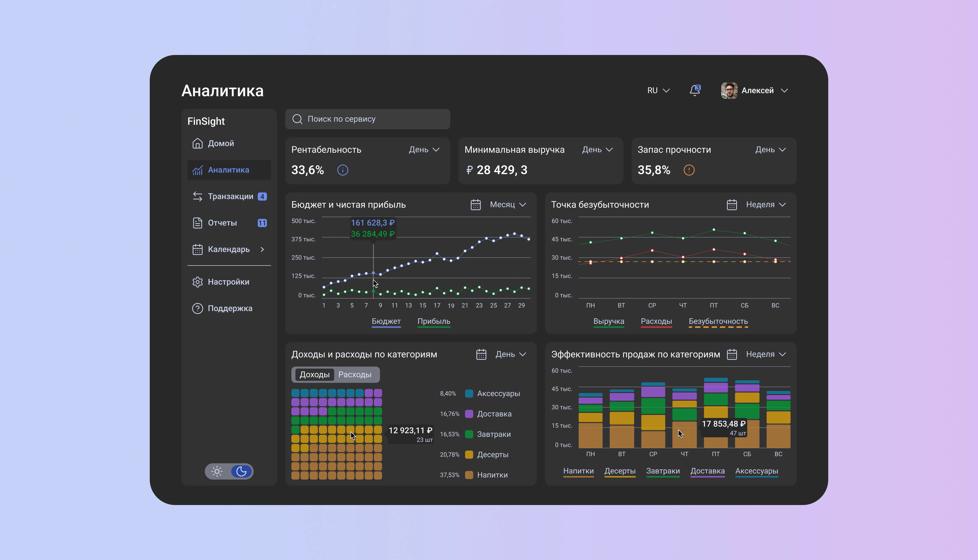The width and height of the screenshot is (978, 560).
Task: Click the Безубыточность legend label
Action: click(718, 321)
